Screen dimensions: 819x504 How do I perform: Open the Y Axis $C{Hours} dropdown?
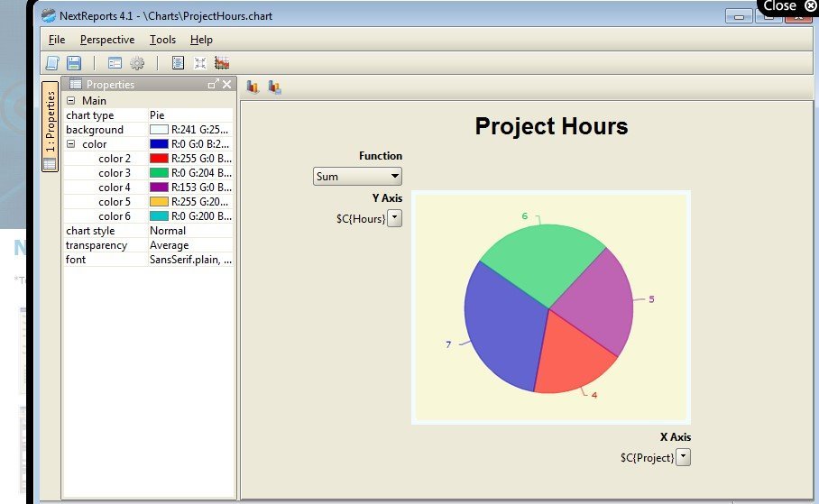[394, 218]
